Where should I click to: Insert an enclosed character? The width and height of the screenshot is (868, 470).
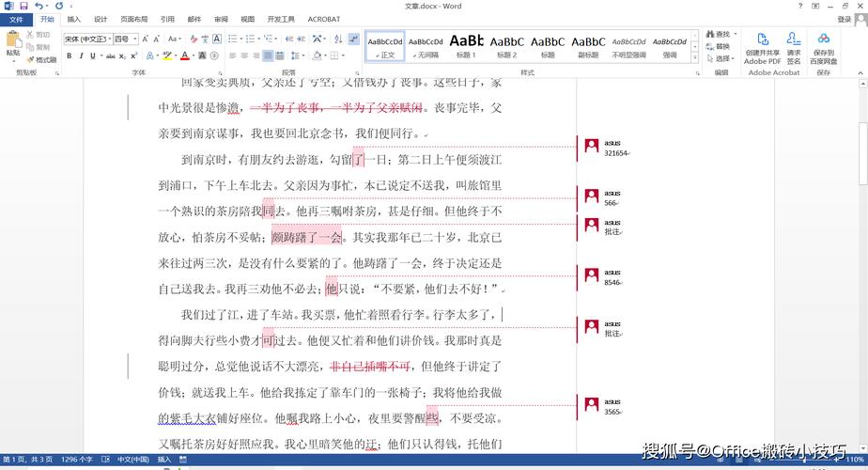pyautogui.click(x=214, y=56)
